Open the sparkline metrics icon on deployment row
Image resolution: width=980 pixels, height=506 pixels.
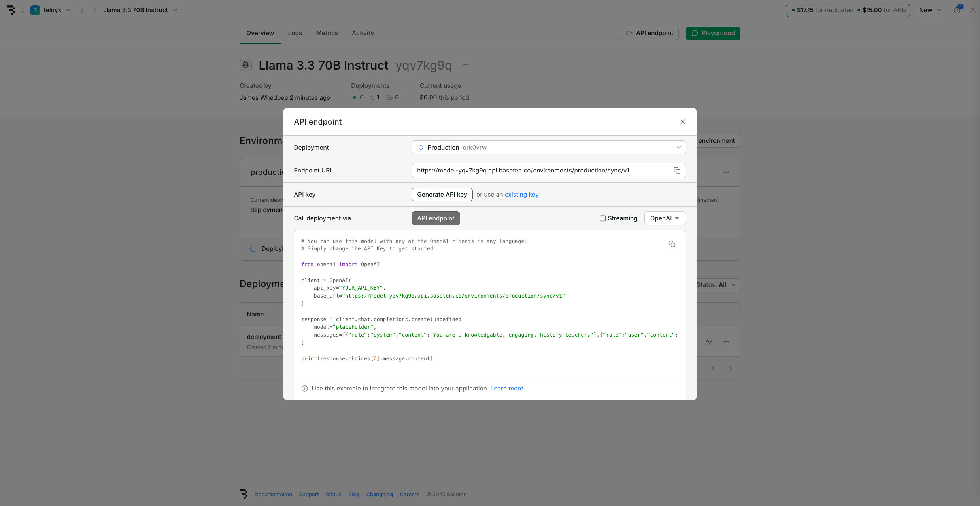[708, 341]
